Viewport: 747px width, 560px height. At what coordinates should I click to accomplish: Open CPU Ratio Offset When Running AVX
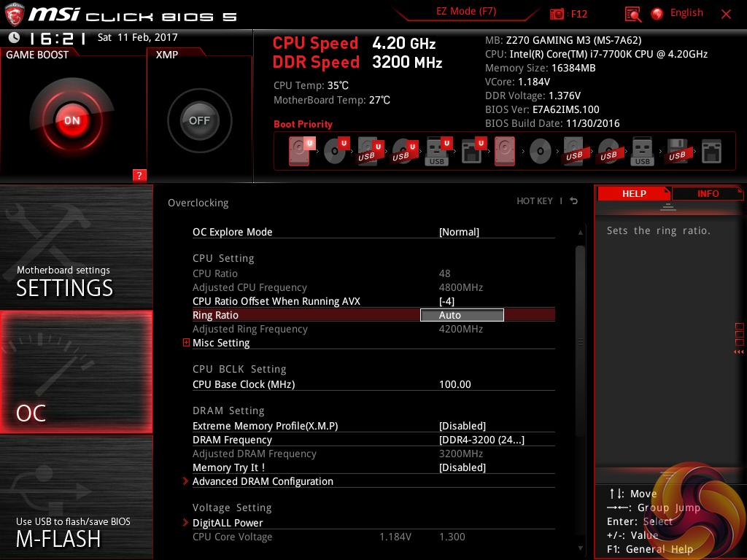[x=373, y=301]
